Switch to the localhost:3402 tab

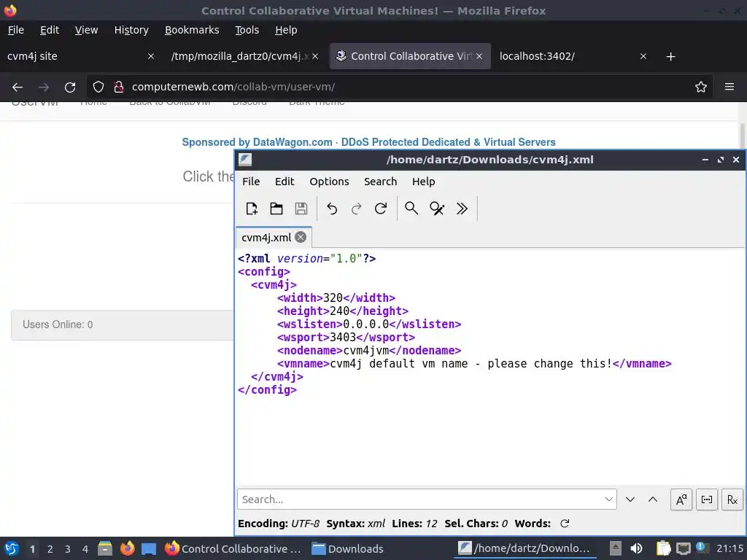pos(573,56)
